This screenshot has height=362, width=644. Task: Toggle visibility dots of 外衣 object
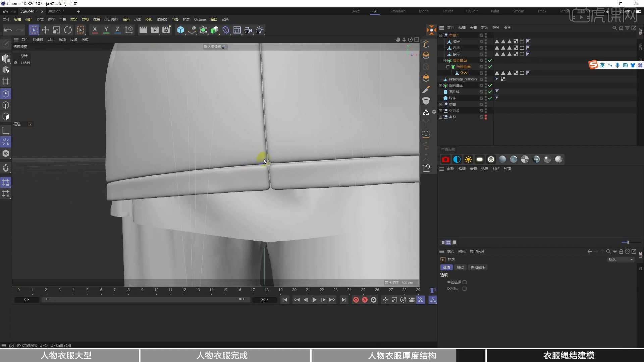coord(486,73)
